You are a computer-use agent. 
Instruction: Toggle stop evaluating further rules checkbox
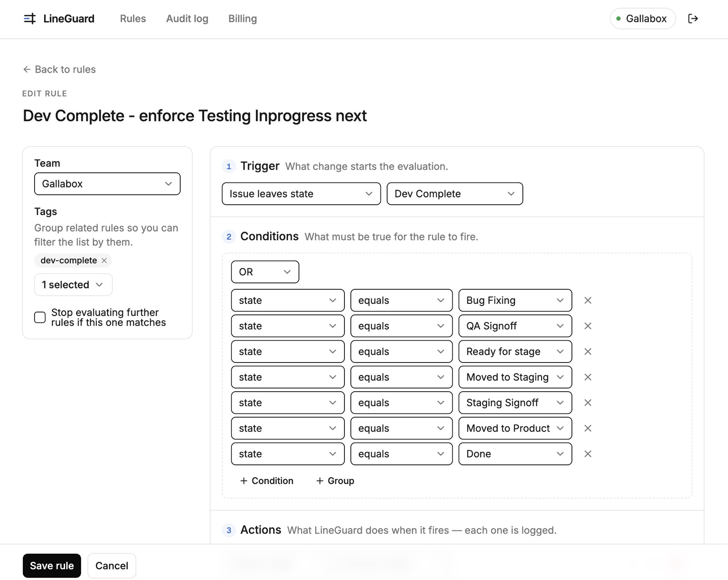40,318
